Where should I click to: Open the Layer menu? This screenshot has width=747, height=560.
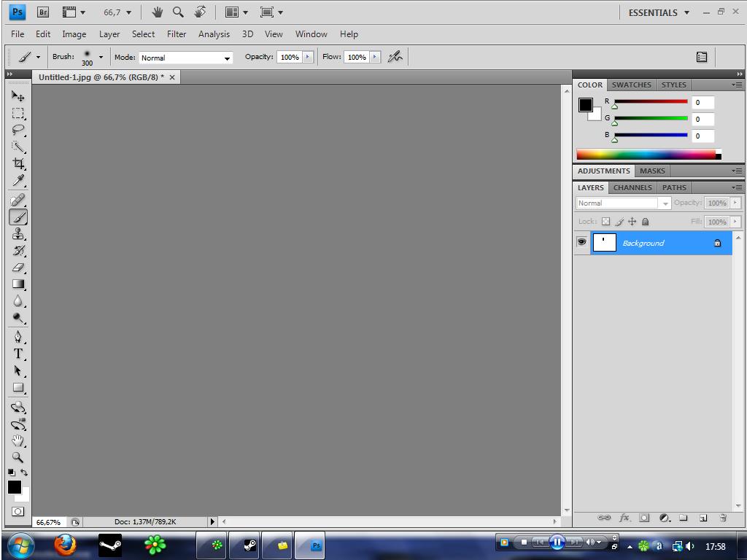109,34
